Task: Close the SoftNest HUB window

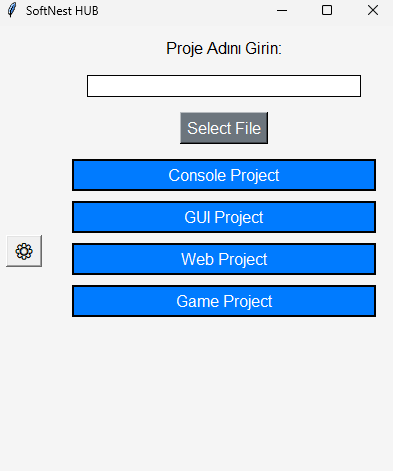Action: tap(373, 10)
